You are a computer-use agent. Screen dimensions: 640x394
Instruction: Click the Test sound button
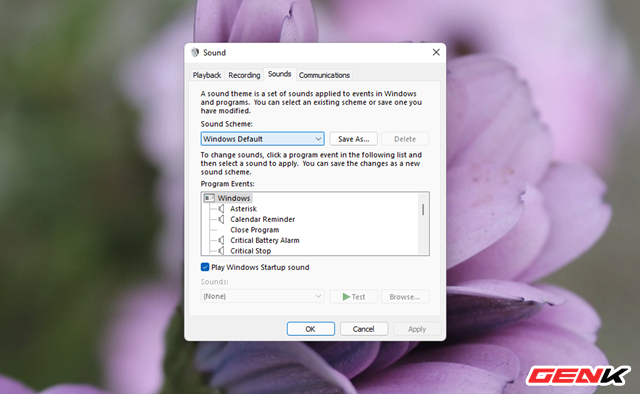point(353,296)
